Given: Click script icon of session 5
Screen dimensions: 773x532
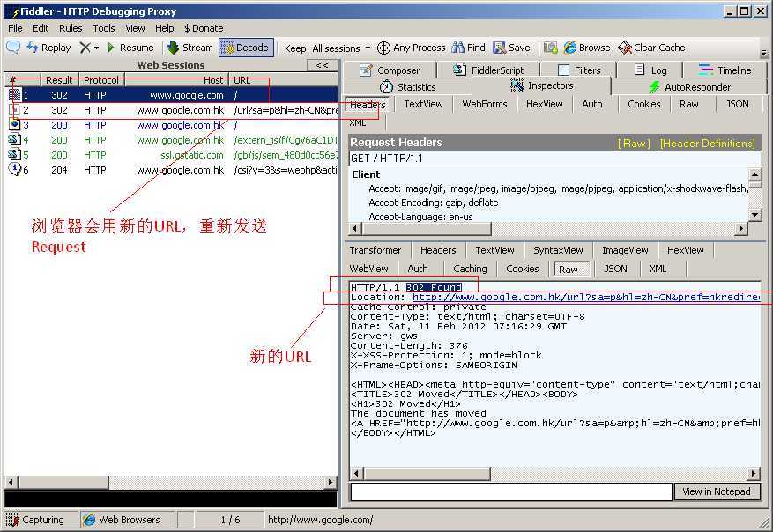Looking at the screenshot, I should [14, 155].
